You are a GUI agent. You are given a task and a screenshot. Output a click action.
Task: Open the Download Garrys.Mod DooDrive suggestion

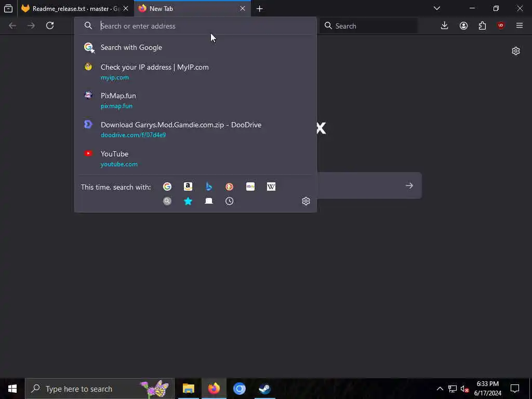(x=195, y=129)
